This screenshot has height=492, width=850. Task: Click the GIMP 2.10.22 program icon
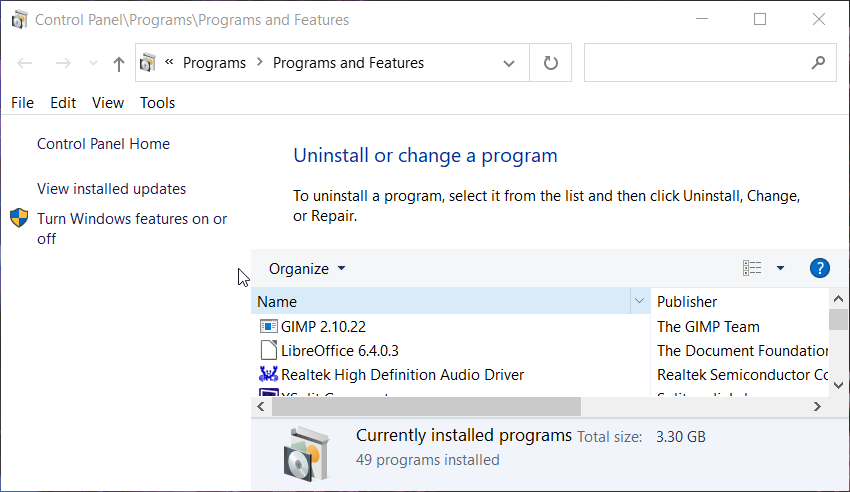click(x=268, y=326)
